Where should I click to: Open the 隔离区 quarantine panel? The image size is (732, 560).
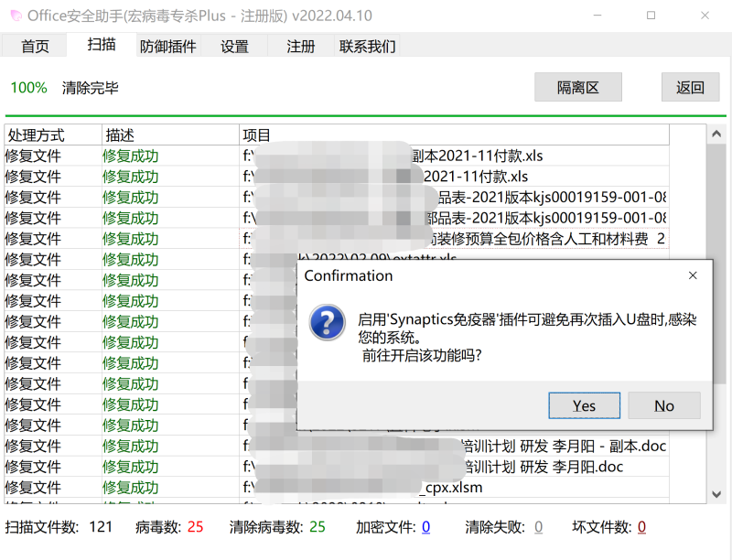(578, 87)
